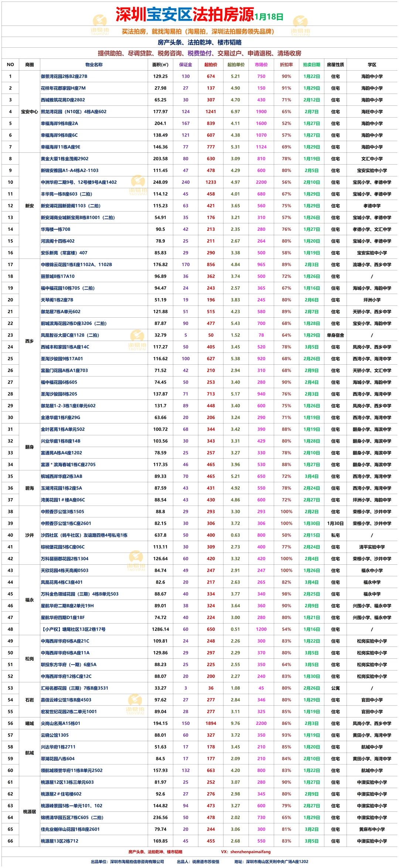Click unit price 9.76
This screenshot has height=868, width=399.
click(x=236, y=723)
